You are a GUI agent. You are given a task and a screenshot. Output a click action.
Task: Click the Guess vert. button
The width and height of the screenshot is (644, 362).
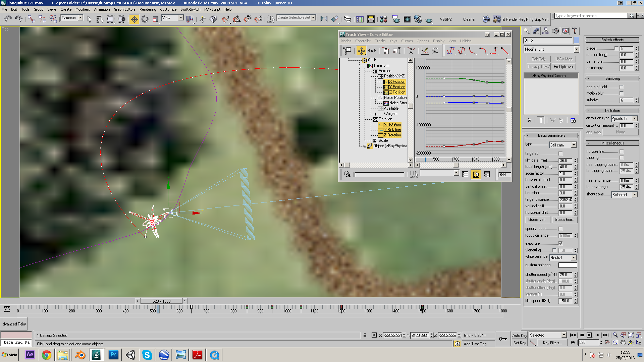[x=537, y=220]
